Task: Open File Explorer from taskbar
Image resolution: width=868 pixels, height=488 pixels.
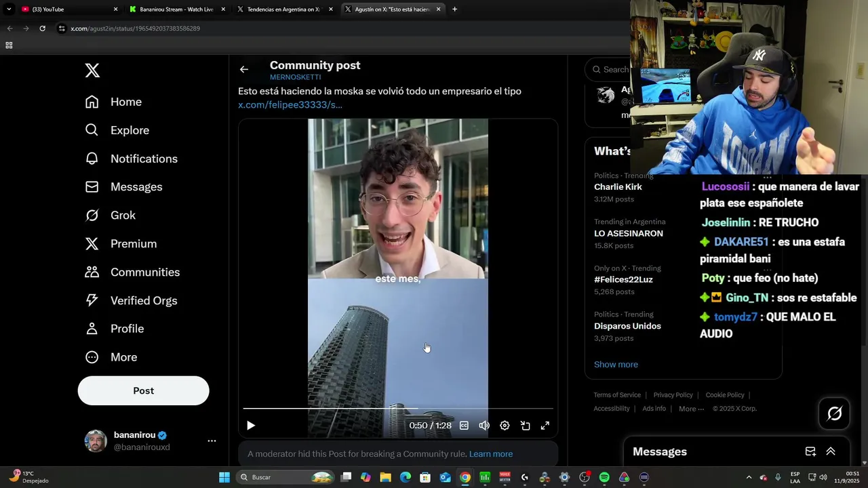Action: (385, 477)
